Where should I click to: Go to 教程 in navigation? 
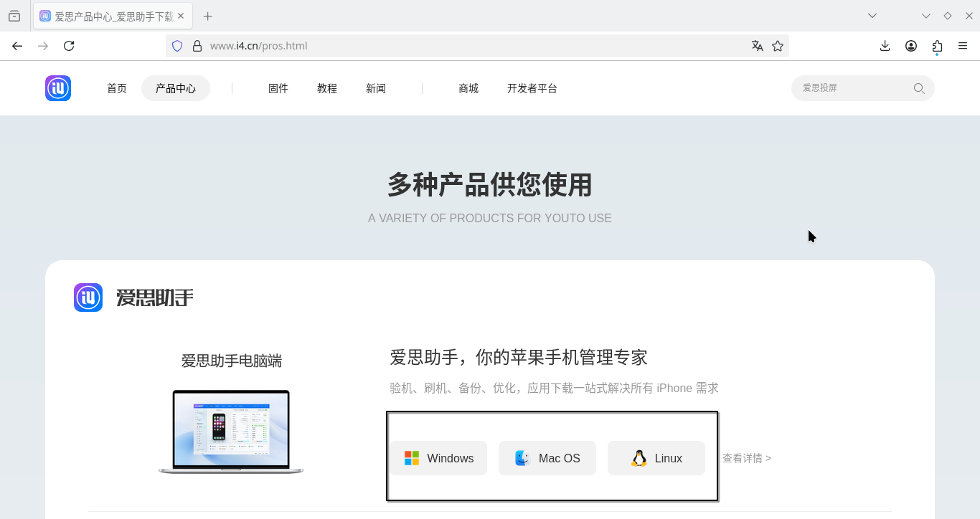pos(327,88)
